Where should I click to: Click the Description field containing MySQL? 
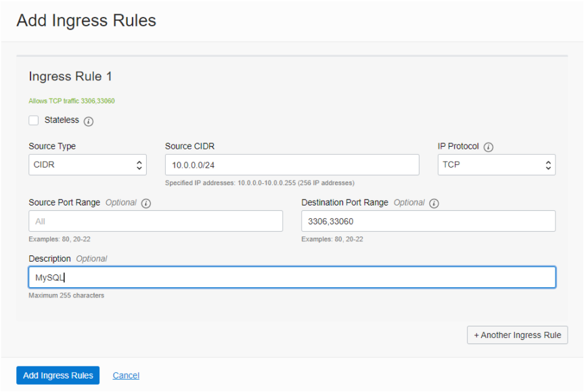(x=291, y=276)
